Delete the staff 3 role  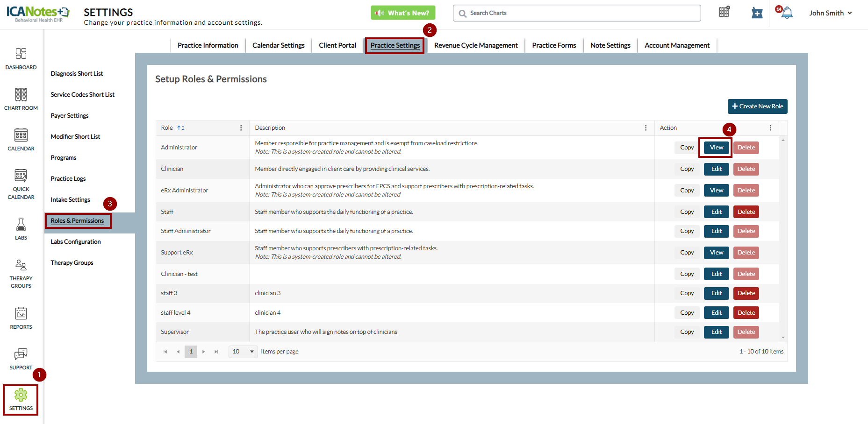pos(746,293)
